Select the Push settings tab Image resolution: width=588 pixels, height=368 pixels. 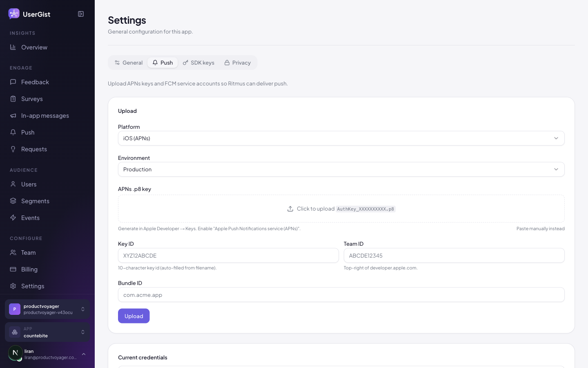tap(163, 63)
